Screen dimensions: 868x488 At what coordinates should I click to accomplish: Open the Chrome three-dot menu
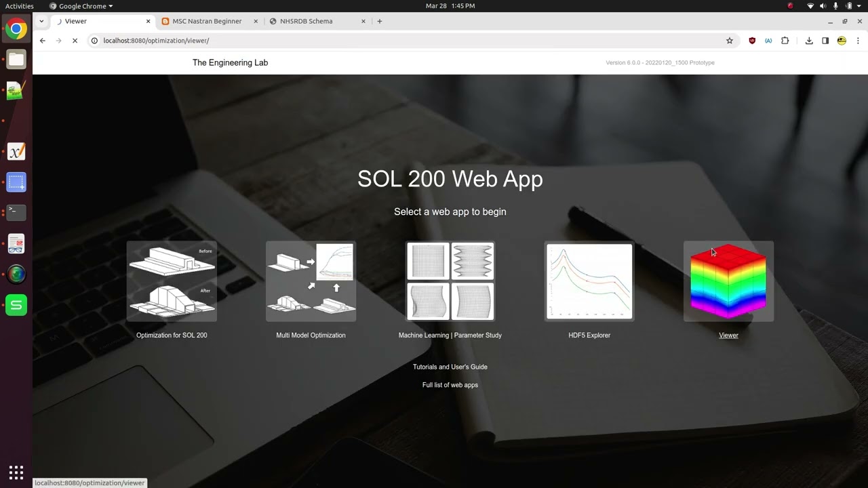click(x=858, y=41)
